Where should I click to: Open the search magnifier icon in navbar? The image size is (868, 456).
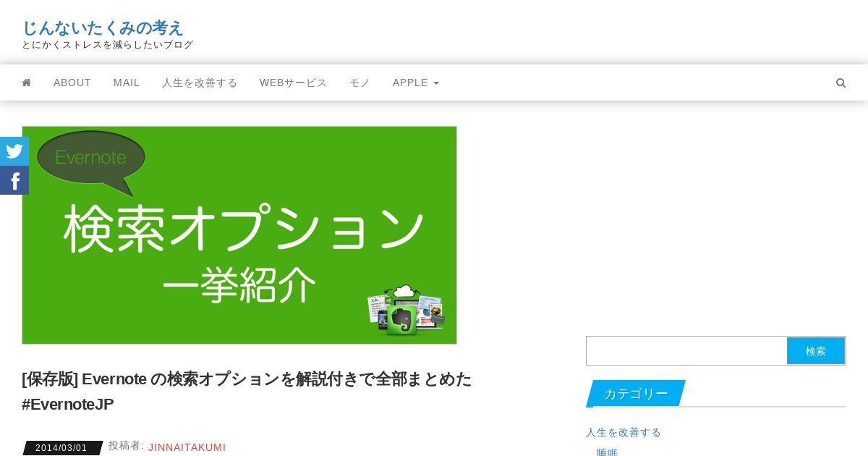pyautogui.click(x=841, y=83)
